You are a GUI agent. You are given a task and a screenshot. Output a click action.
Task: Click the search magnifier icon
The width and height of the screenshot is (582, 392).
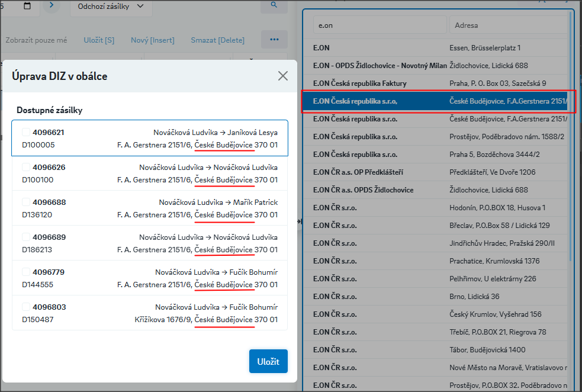coord(274,5)
